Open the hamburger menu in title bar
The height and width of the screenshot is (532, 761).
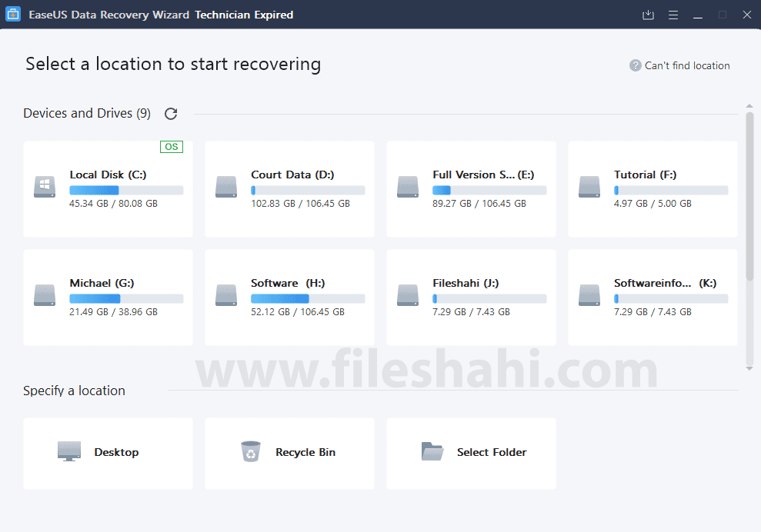coord(673,15)
